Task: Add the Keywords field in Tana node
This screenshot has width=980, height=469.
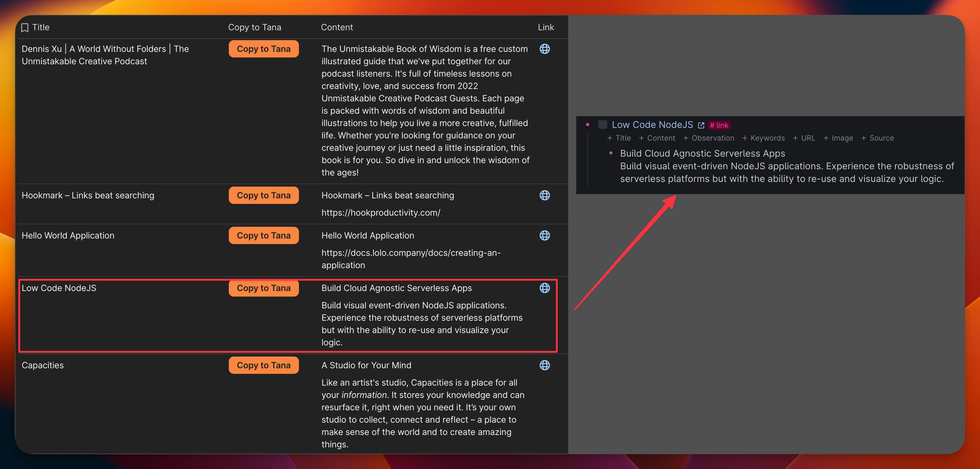Action: click(763, 138)
